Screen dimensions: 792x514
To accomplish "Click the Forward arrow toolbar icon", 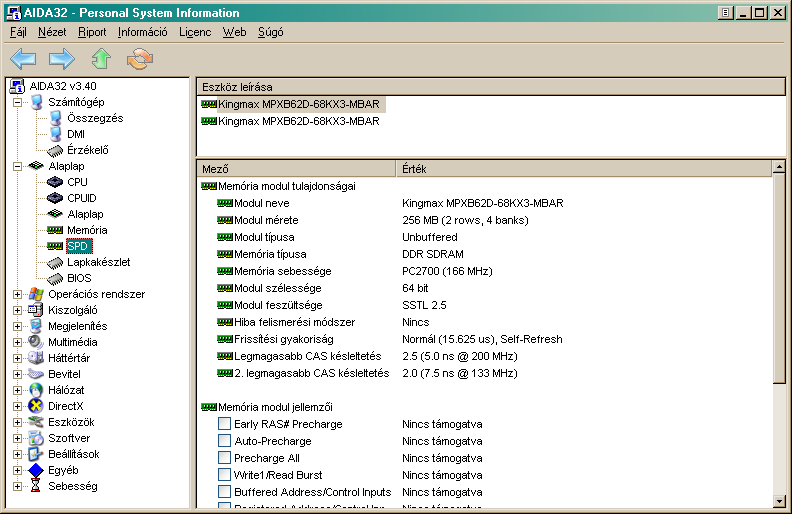I will coord(62,59).
